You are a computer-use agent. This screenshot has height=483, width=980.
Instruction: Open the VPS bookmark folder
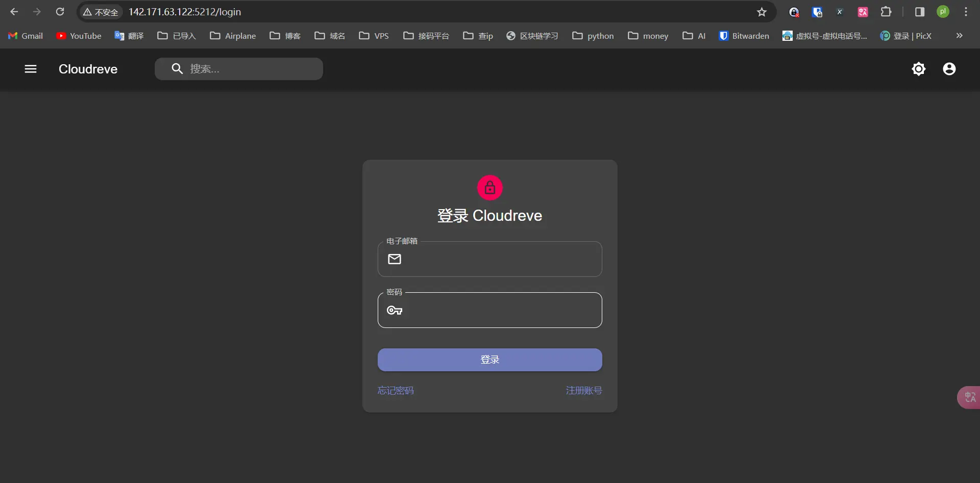374,36
